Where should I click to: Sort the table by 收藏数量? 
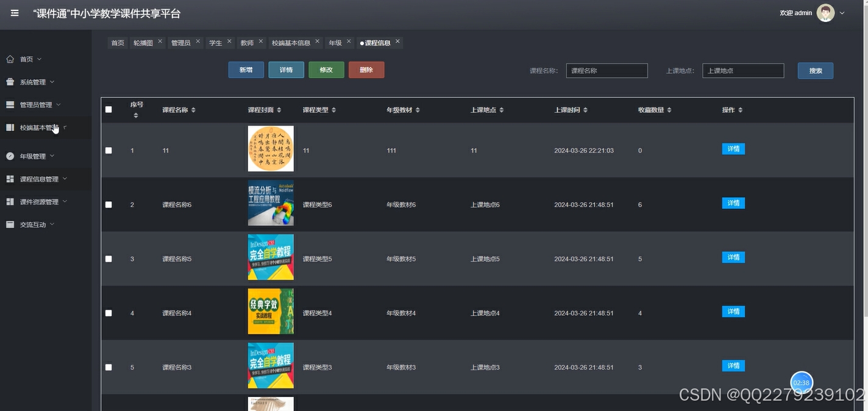coord(669,110)
